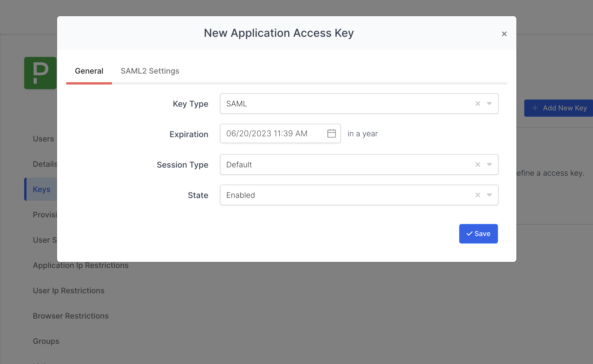Go to Browser Restrictions section
The image size is (593, 364).
[71, 316]
